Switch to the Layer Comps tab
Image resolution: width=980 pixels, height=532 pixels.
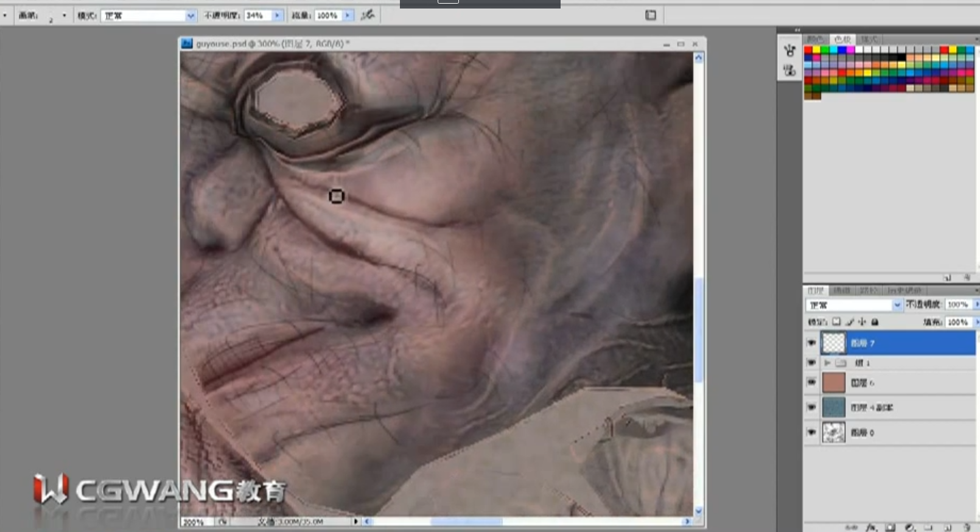pyautogui.click(x=904, y=290)
